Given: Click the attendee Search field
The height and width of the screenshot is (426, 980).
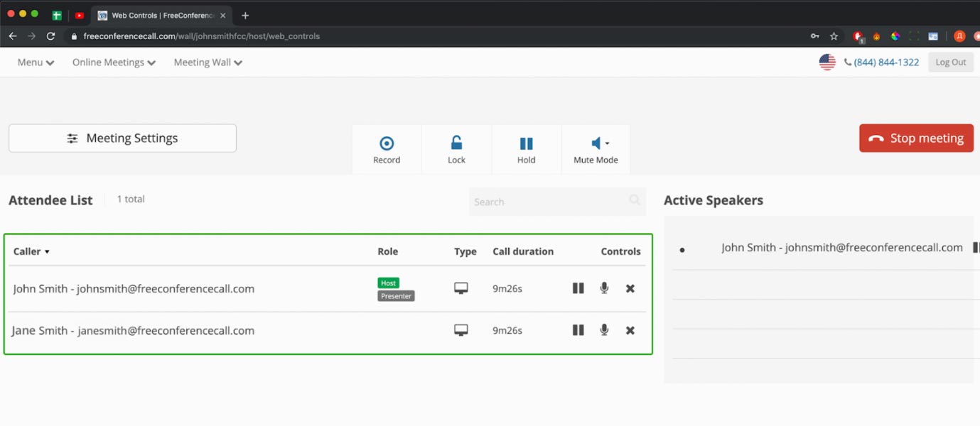Looking at the screenshot, I should pyautogui.click(x=549, y=202).
